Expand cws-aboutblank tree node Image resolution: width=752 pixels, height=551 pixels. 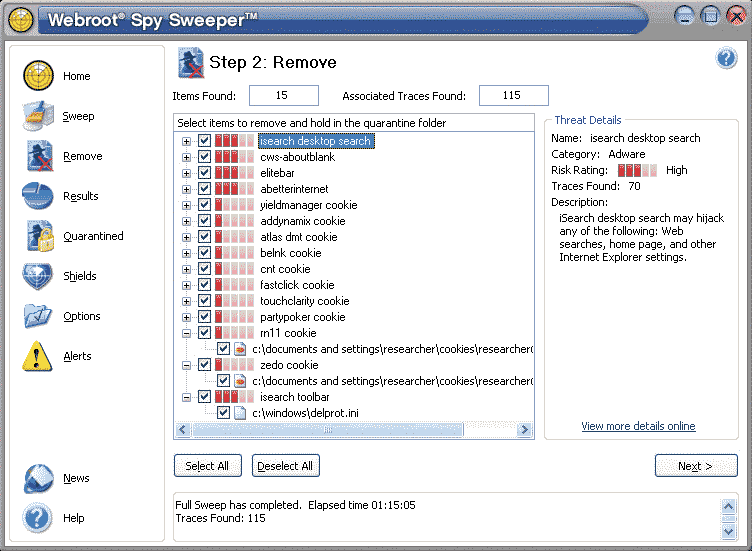[187, 157]
